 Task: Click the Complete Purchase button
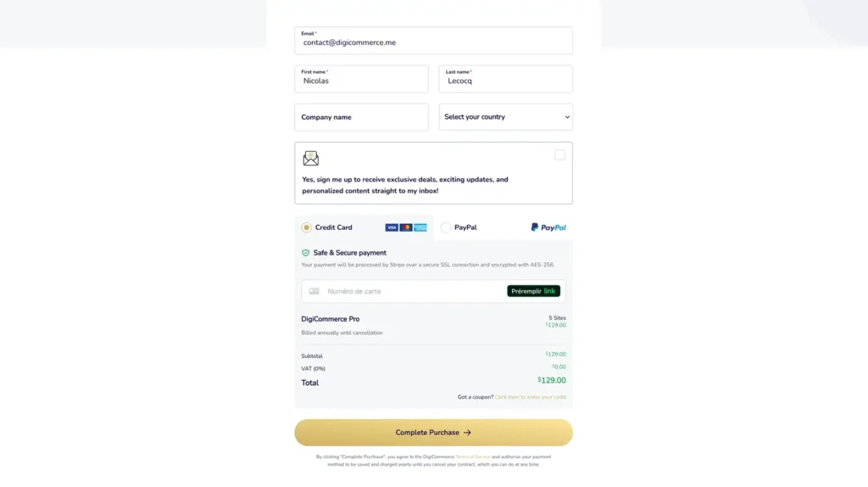(433, 433)
